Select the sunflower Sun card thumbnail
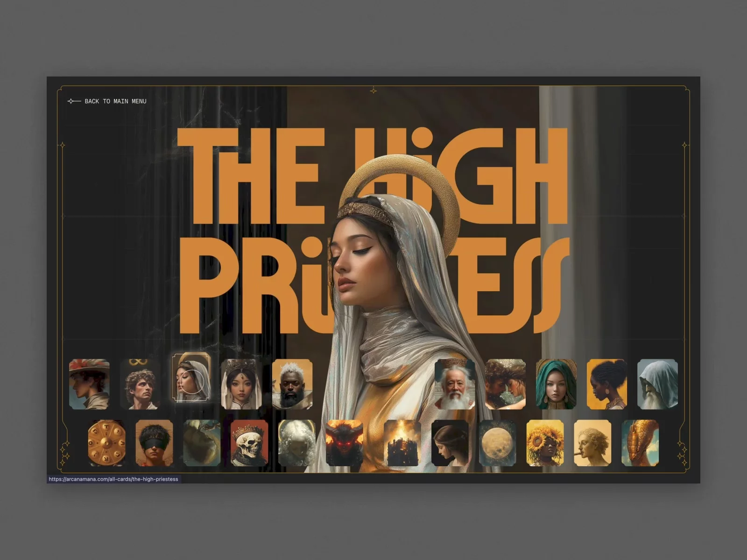The image size is (747, 560). pyautogui.click(x=545, y=443)
